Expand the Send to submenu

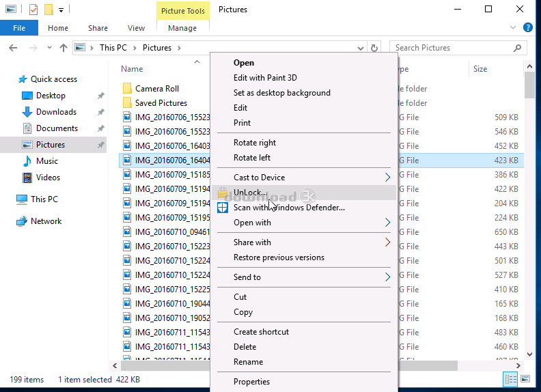388,277
